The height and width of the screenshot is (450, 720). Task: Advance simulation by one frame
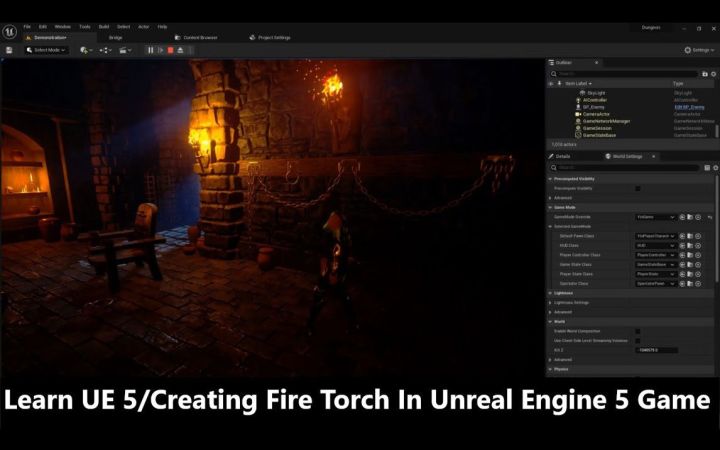[x=160, y=50]
